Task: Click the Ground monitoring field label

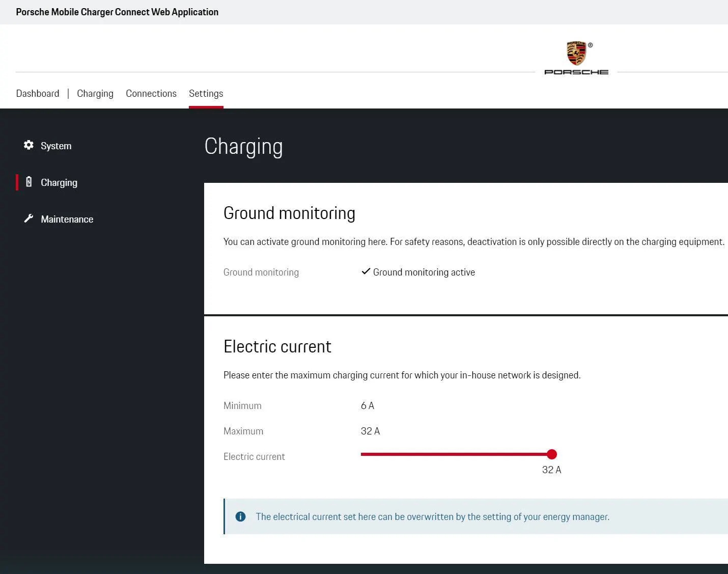Action: pyautogui.click(x=261, y=272)
